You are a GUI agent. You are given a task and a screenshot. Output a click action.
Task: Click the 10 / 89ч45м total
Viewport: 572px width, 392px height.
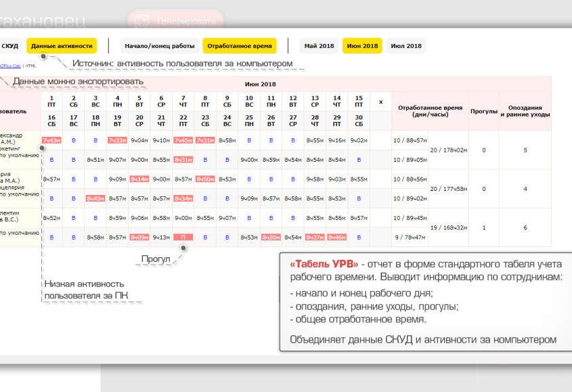(x=410, y=218)
